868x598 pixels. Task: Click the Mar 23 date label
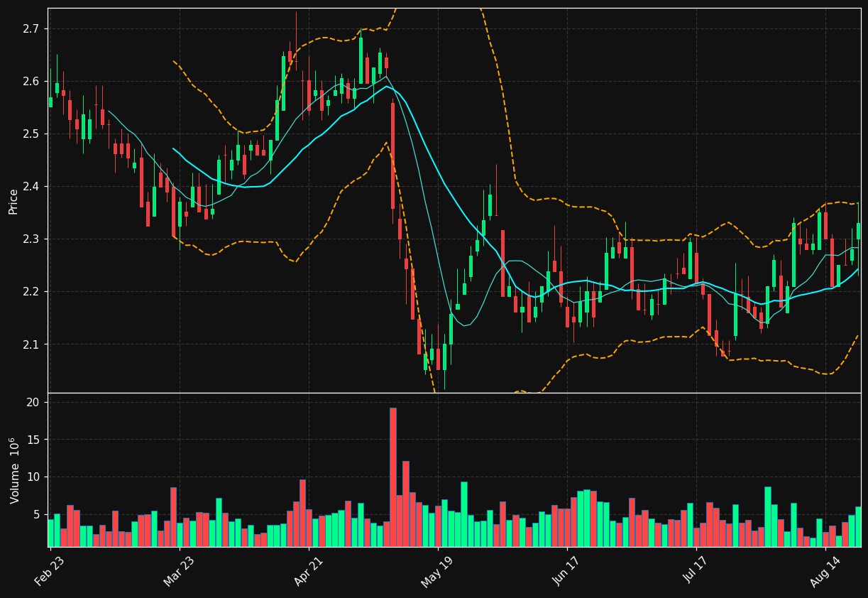coord(179,570)
